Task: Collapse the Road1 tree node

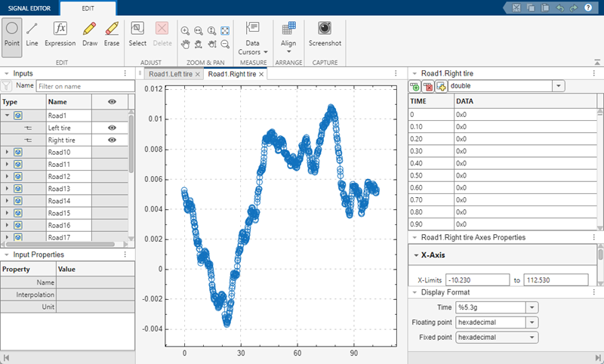Action: (7, 116)
